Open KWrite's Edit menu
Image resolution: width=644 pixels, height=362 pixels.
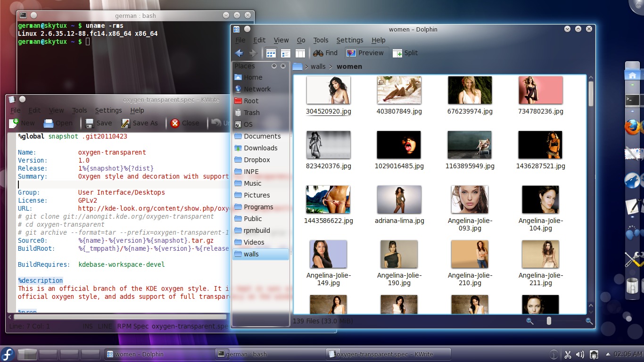point(34,110)
